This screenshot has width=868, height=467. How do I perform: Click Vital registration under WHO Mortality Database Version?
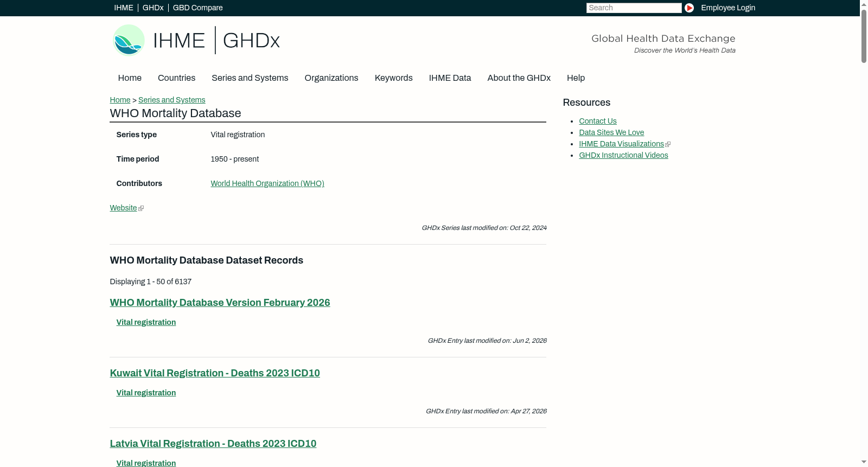pos(146,322)
